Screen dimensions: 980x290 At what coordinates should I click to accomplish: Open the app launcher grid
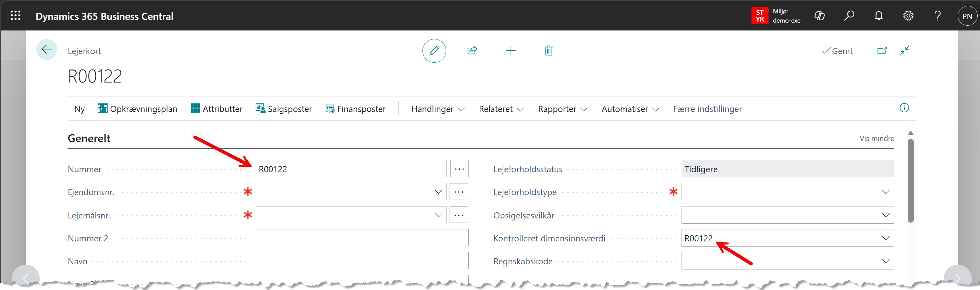(16, 16)
